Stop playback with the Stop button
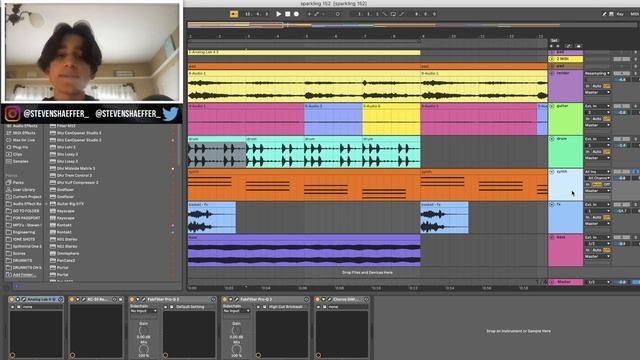The image size is (640, 360). coord(287,14)
